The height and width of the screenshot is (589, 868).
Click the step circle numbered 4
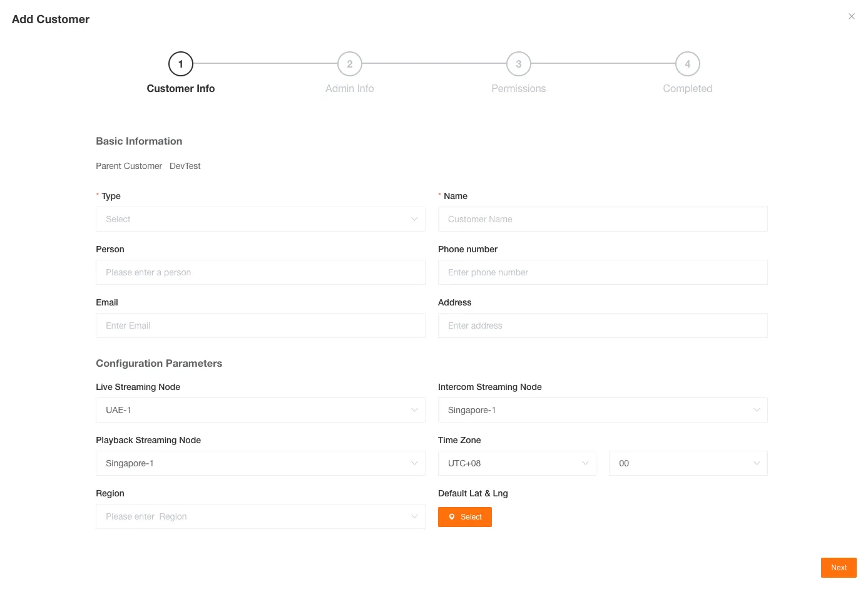click(x=687, y=63)
